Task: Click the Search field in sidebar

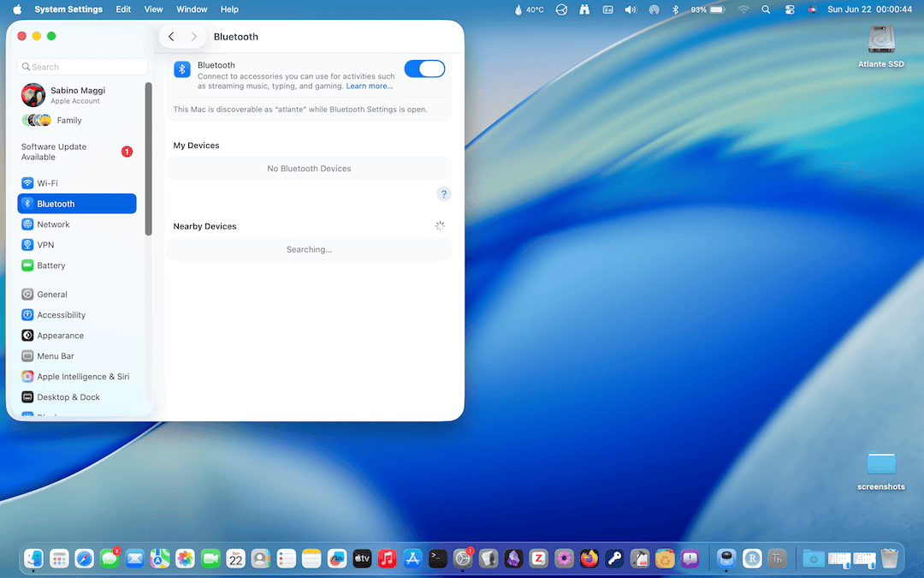Action: (x=82, y=67)
